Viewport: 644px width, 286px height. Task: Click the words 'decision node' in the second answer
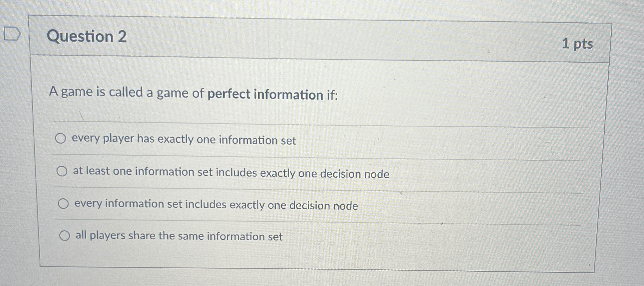coord(355,174)
